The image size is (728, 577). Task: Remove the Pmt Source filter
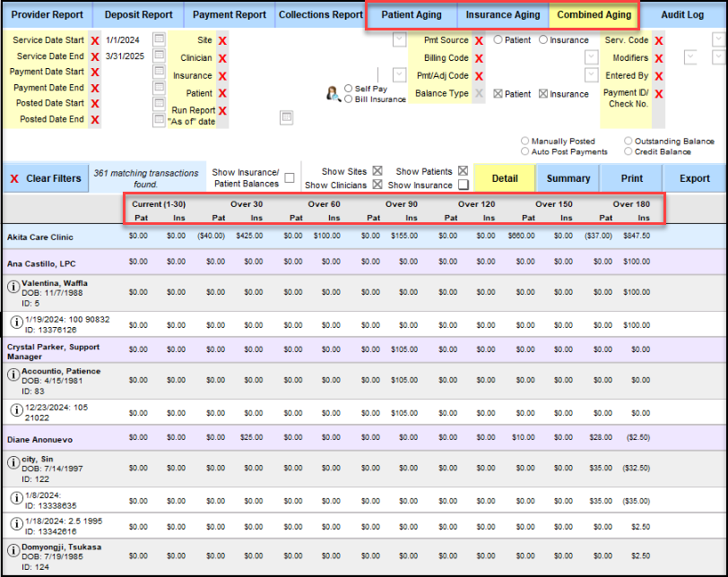479,41
